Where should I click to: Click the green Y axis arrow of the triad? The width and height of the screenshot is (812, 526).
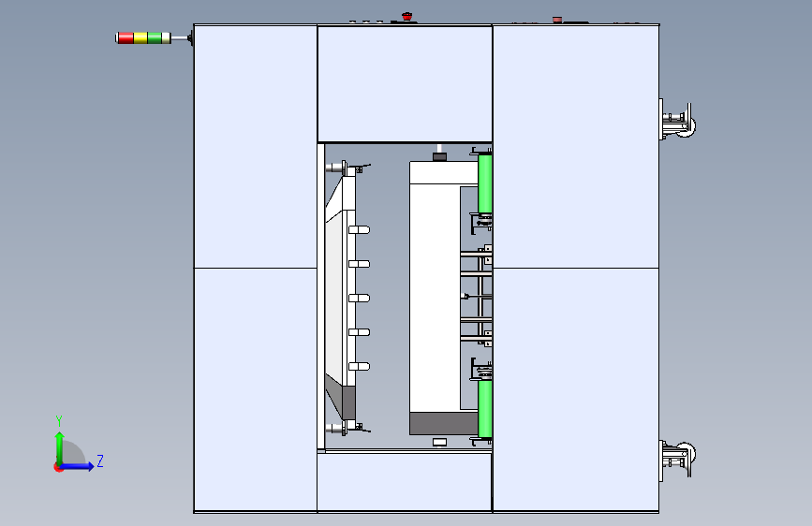pyautogui.click(x=60, y=446)
